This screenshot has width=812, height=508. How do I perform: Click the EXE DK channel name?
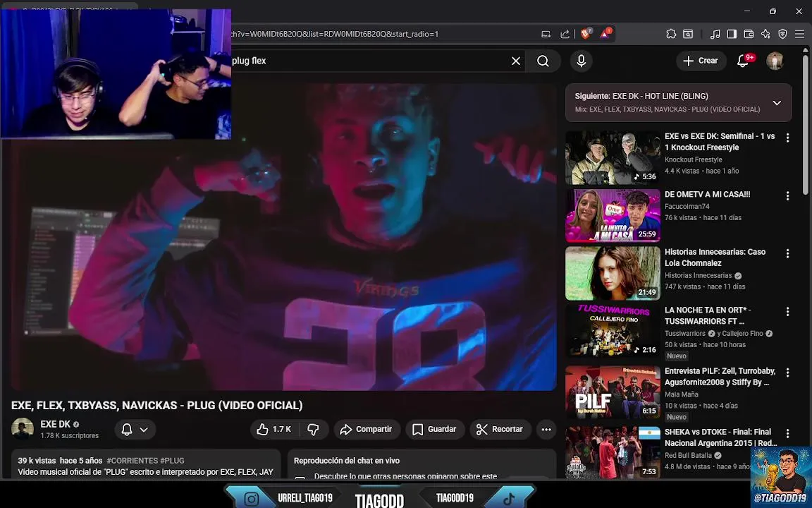point(56,424)
